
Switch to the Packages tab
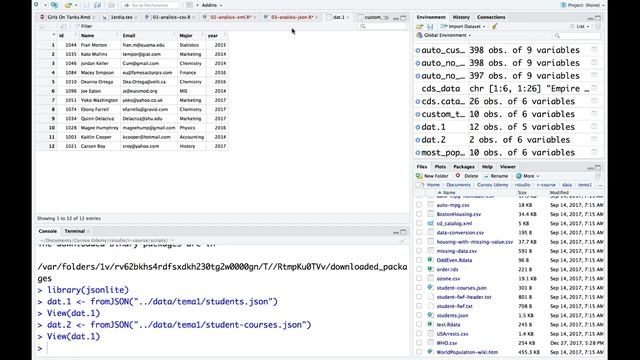pos(464,167)
